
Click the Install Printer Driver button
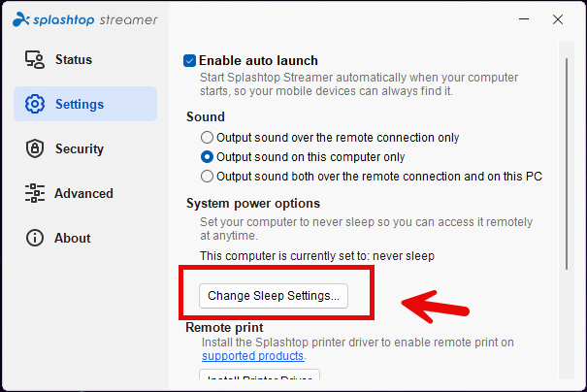pos(259,379)
